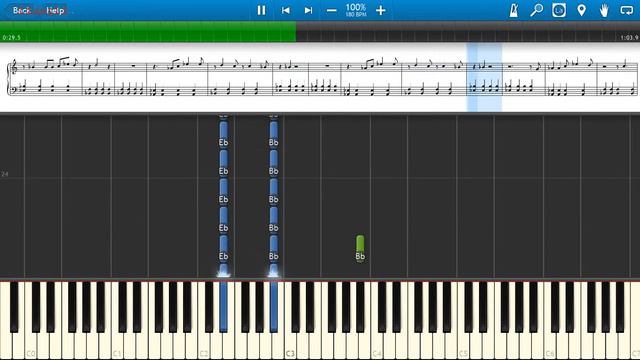
Task: Click the 100% speed readout
Action: (x=356, y=8)
